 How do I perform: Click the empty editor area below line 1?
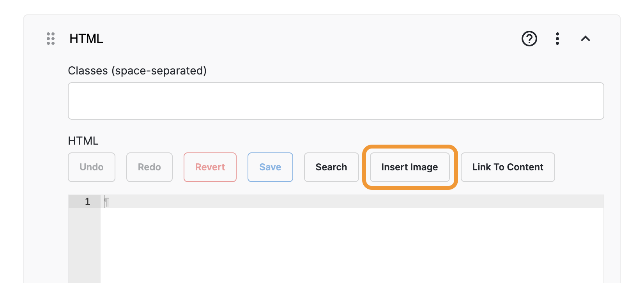[x=351, y=246]
